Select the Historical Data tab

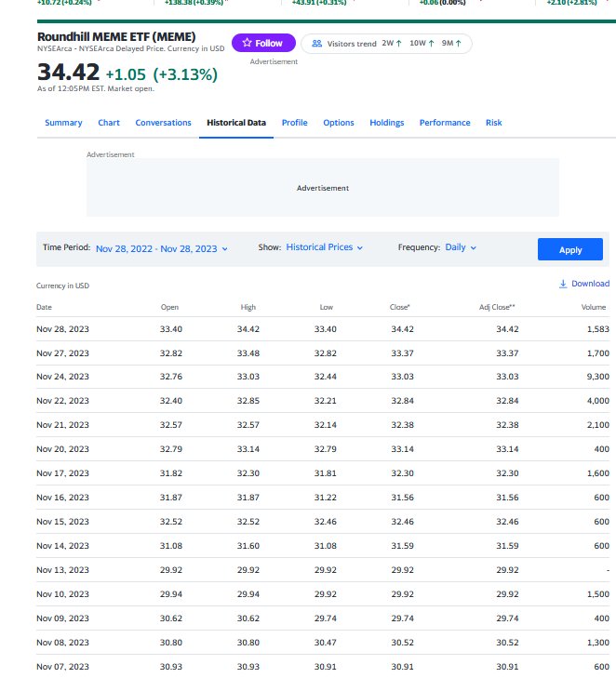(x=236, y=123)
